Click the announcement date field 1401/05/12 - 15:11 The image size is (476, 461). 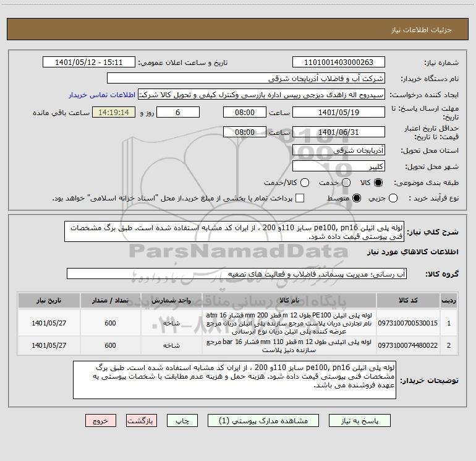(89, 62)
